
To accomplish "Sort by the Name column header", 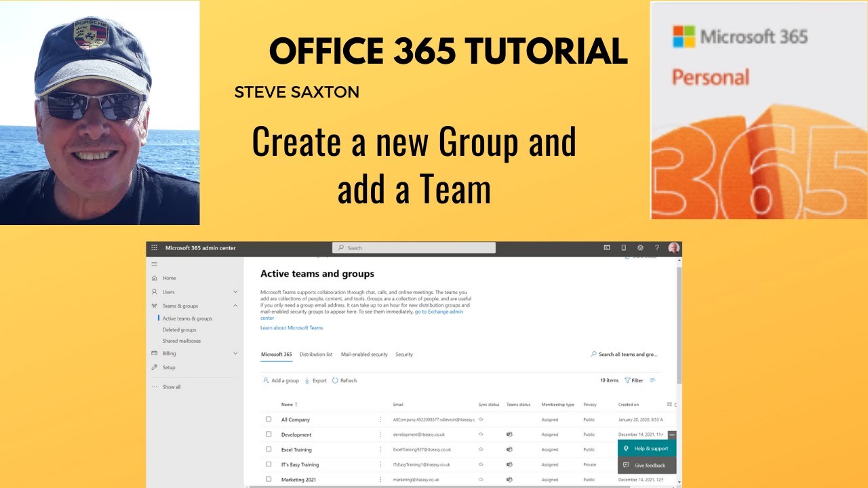I will click(290, 405).
